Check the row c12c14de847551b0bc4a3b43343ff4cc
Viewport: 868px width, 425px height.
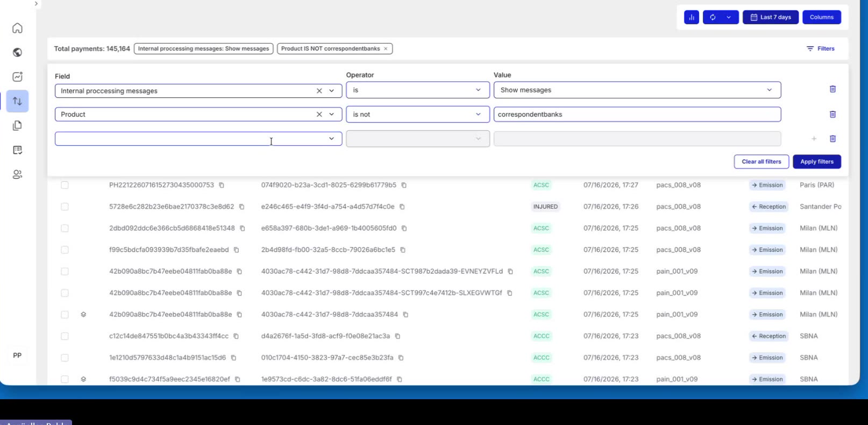(65, 336)
